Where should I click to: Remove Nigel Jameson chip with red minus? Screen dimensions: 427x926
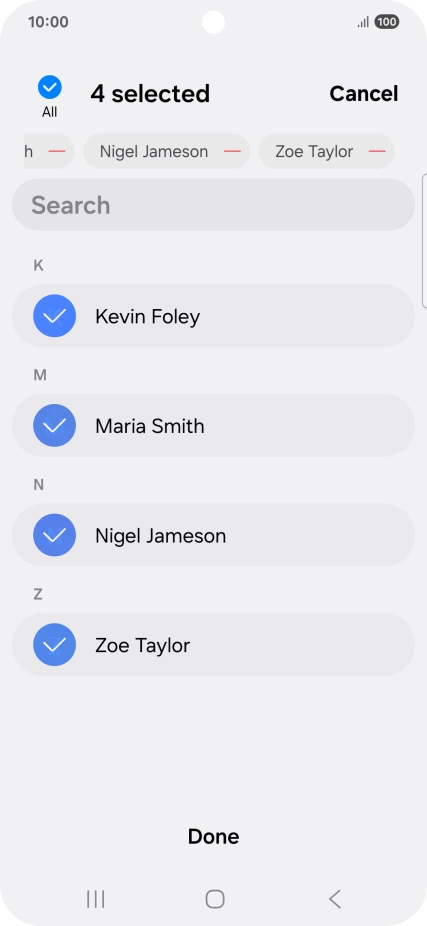coord(232,152)
